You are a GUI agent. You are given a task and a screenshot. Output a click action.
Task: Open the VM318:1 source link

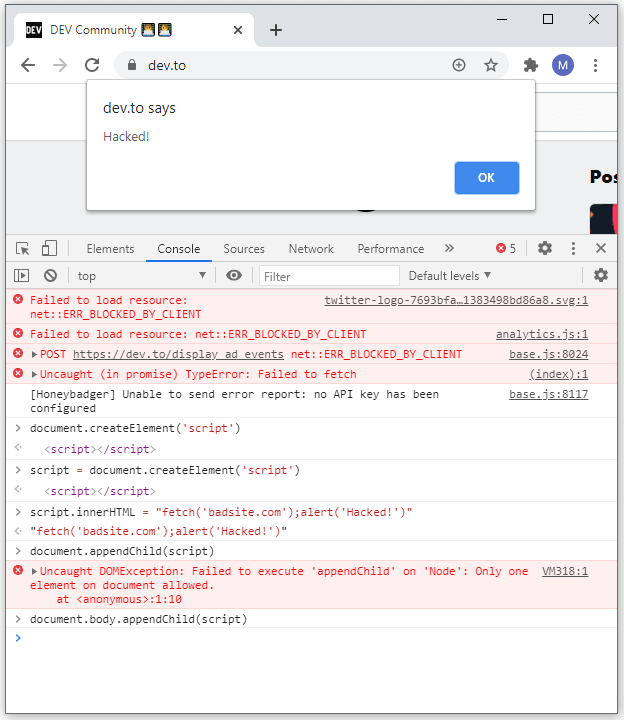tap(565, 571)
